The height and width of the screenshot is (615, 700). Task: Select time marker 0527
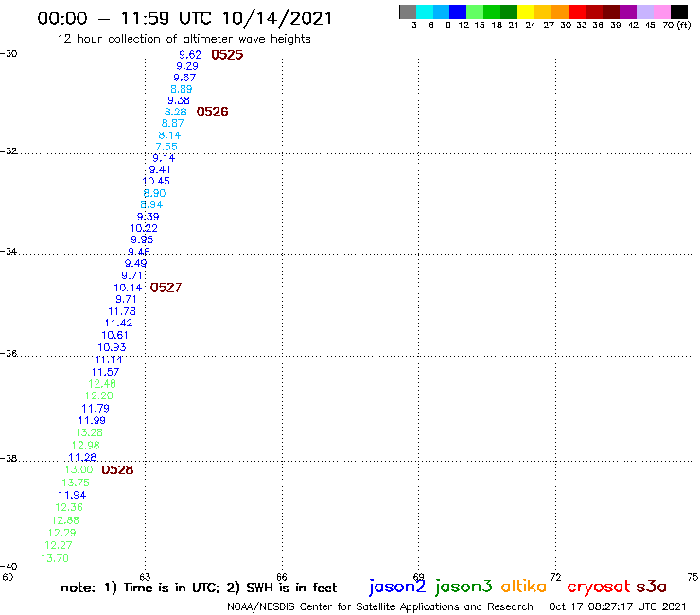point(166,288)
